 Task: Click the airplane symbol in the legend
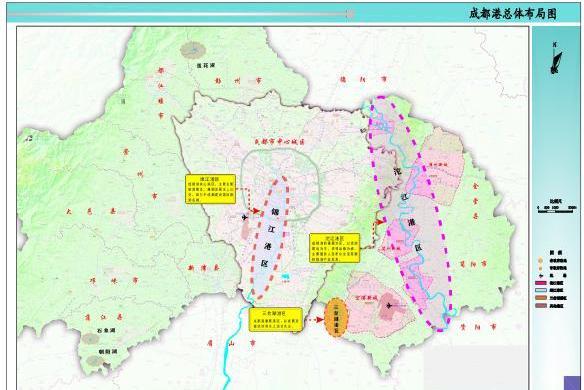point(540,276)
